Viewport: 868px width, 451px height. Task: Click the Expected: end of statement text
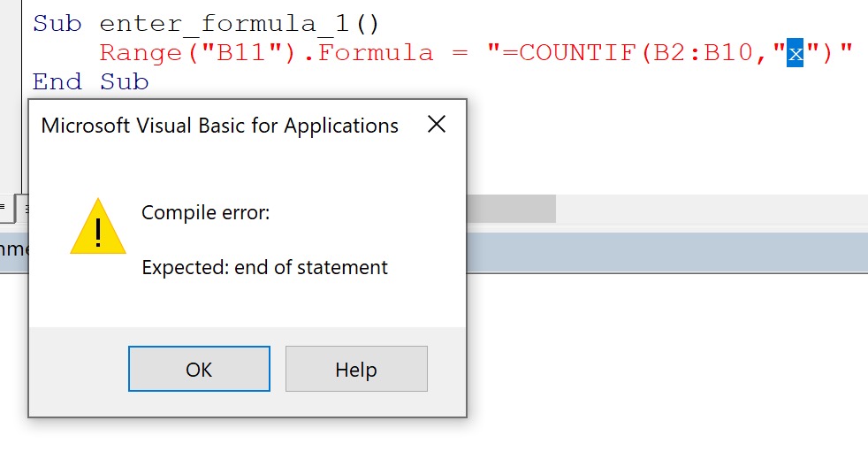(x=264, y=267)
